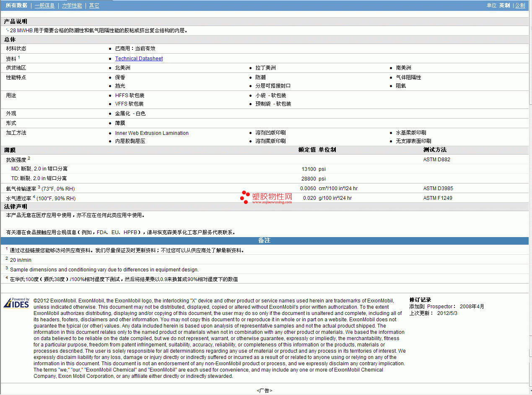
Task: Select the 内层胶黏层压 processing method
Action: tap(130, 141)
